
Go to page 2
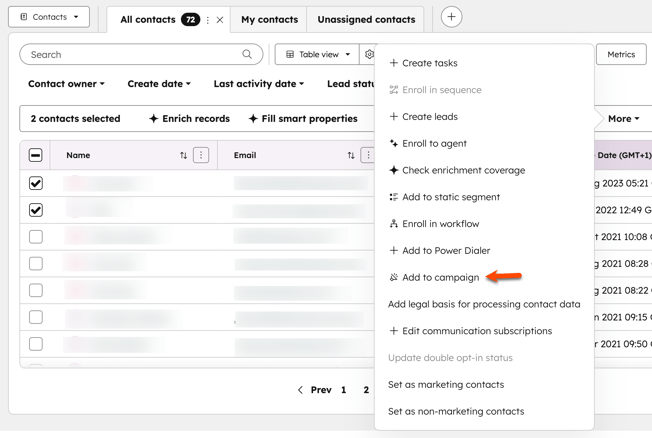[366, 390]
